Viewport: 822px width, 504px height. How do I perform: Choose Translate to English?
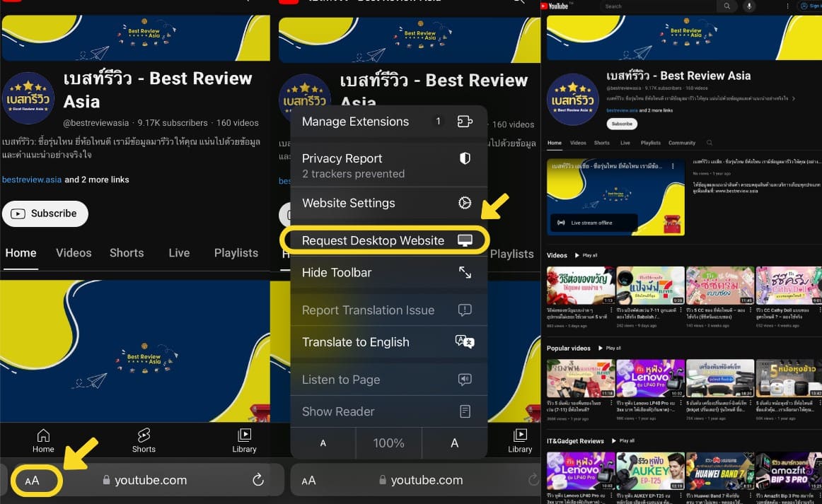389,342
